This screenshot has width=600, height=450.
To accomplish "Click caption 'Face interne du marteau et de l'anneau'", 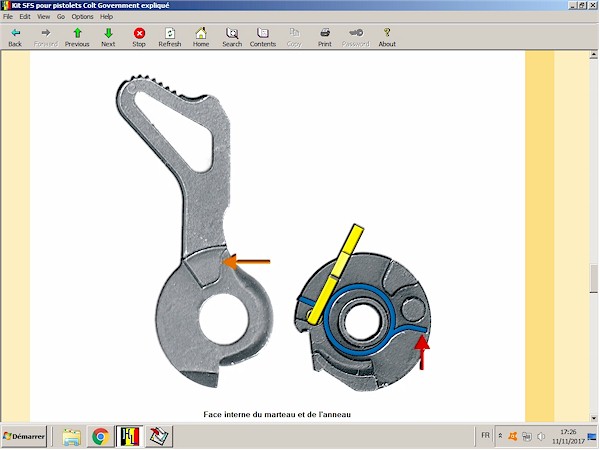I will pyautogui.click(x=277, y=414).
